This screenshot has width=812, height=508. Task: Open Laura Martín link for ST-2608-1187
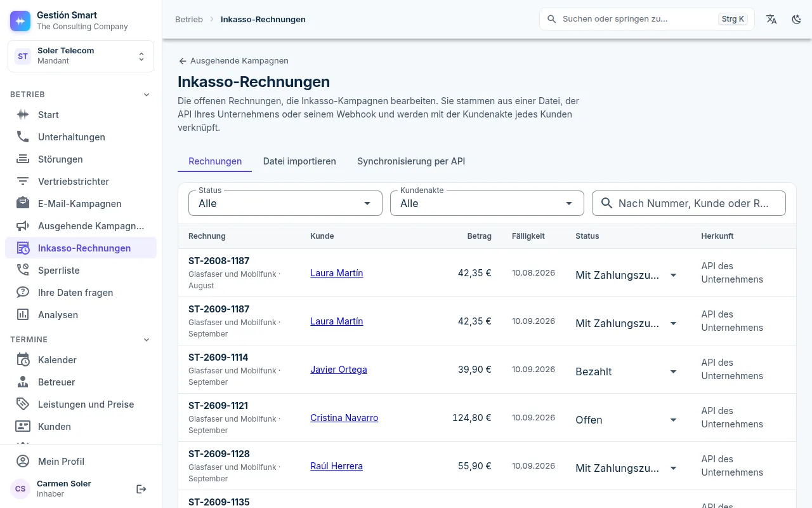click(337, 273)
